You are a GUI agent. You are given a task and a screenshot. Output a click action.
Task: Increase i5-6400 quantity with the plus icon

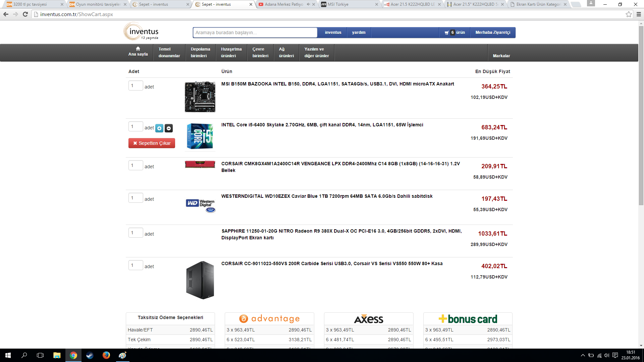pos(159,128)
